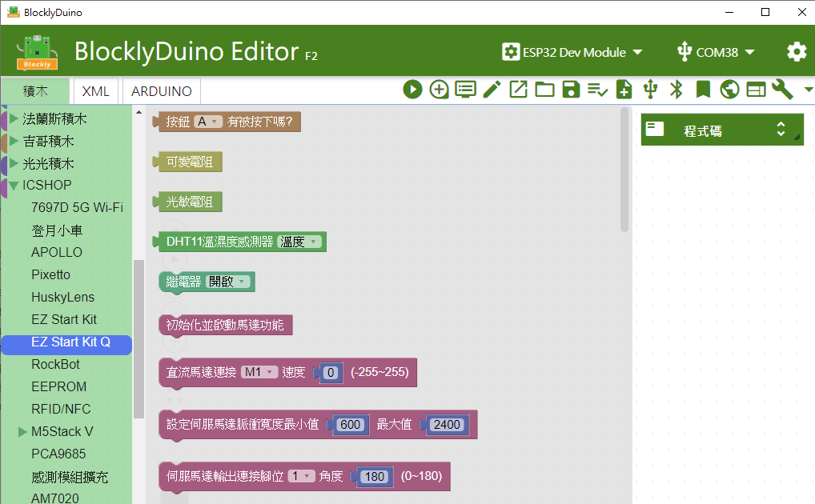
Task: Open the serial monitor screen icon
Action: coord(465,90)
